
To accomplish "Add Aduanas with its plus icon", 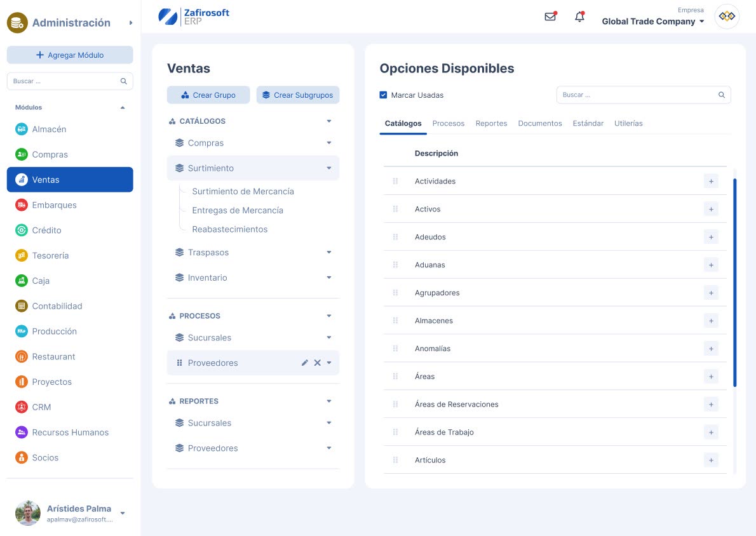I will pos(711,265).
